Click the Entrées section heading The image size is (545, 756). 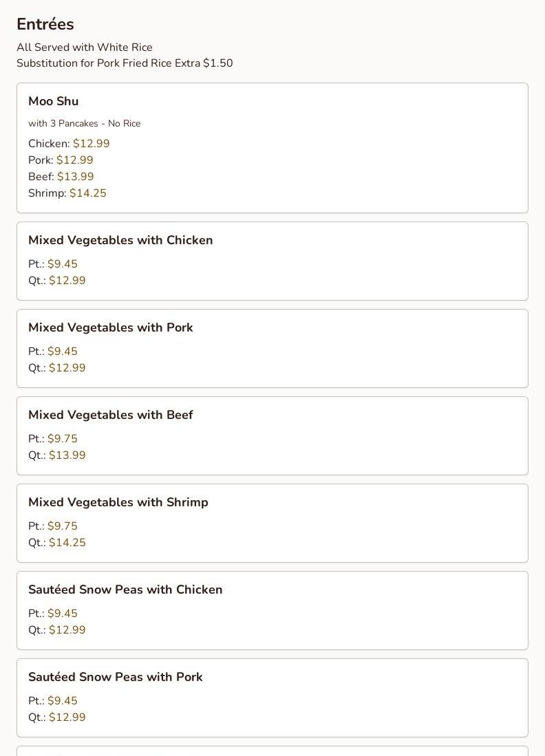[x=45, y=24]
